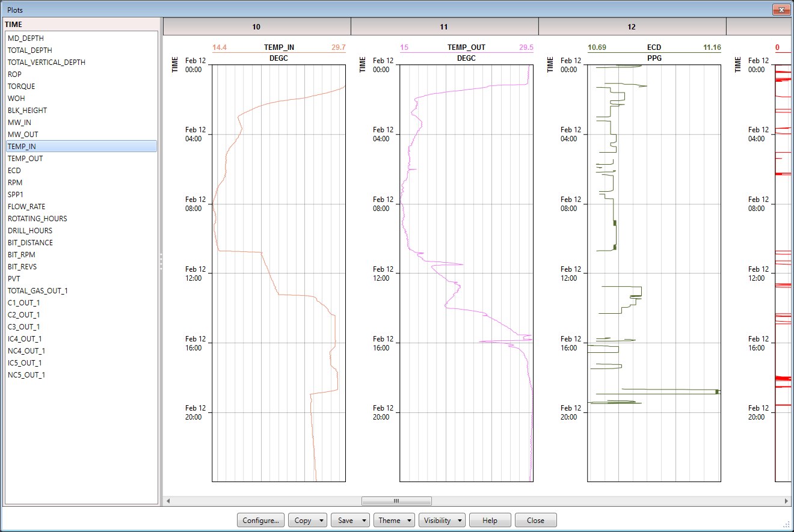The width and height of the screenshot is (794, 532).
Task: Open the Configure dialog
Action: (x=260, y=520)
